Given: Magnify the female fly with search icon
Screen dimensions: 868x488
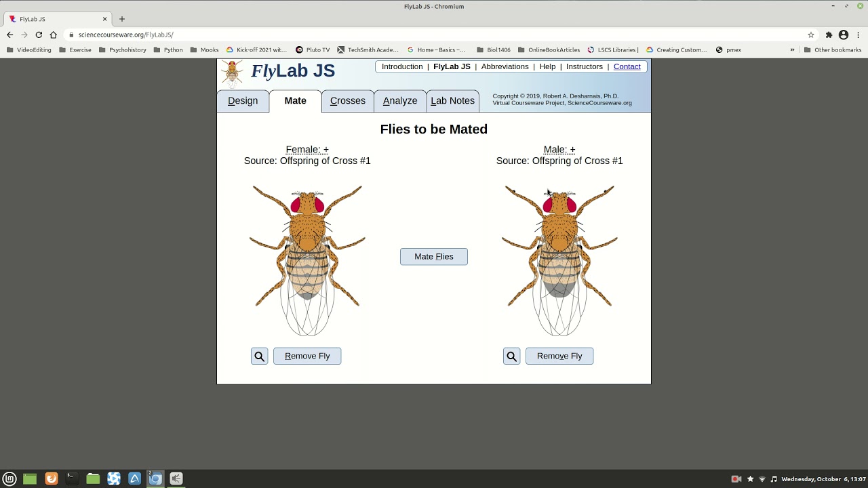Looking at the screenshot, I should click(x=260, y=356).
